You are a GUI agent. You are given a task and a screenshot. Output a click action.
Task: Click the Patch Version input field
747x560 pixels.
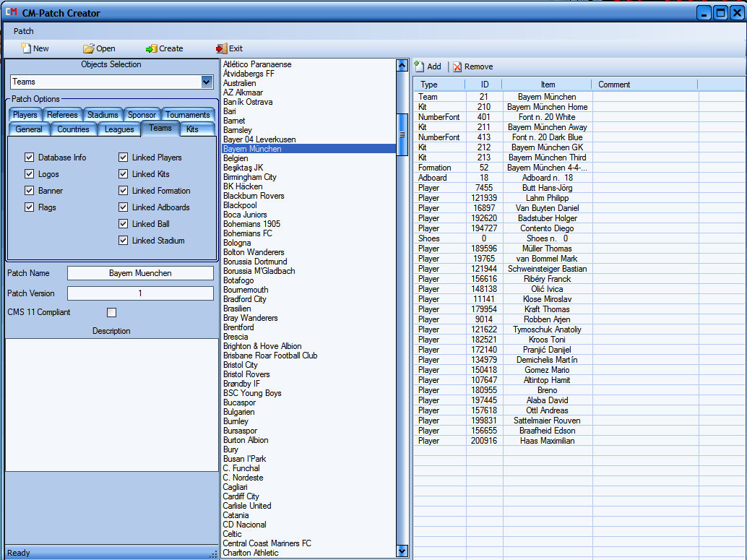140,293
